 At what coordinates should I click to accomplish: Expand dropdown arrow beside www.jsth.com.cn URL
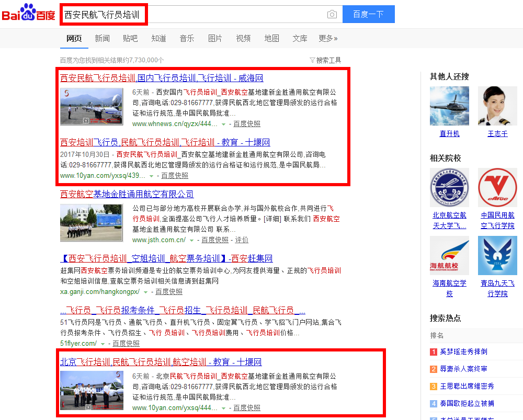(x=191, y=240)
